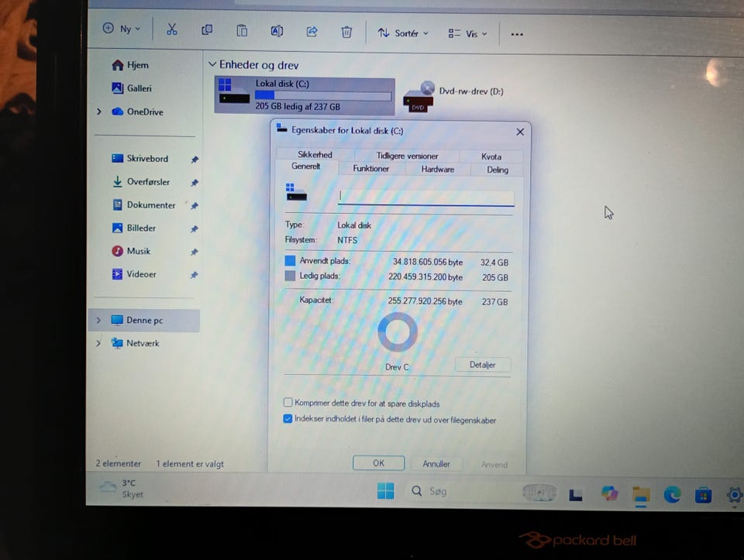Viewport: 744px width, 560px height.
Task: Expand the Netværk tree node
Action: (98, 343)
